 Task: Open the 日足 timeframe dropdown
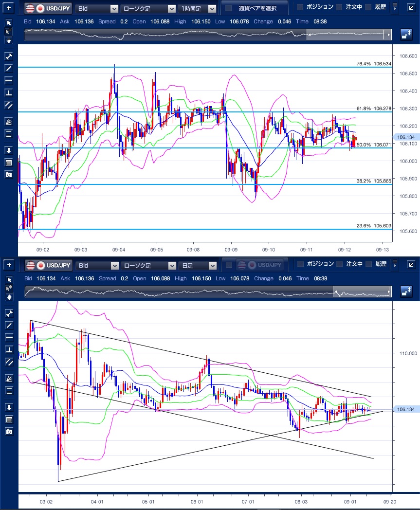click(x=198, y=266)
